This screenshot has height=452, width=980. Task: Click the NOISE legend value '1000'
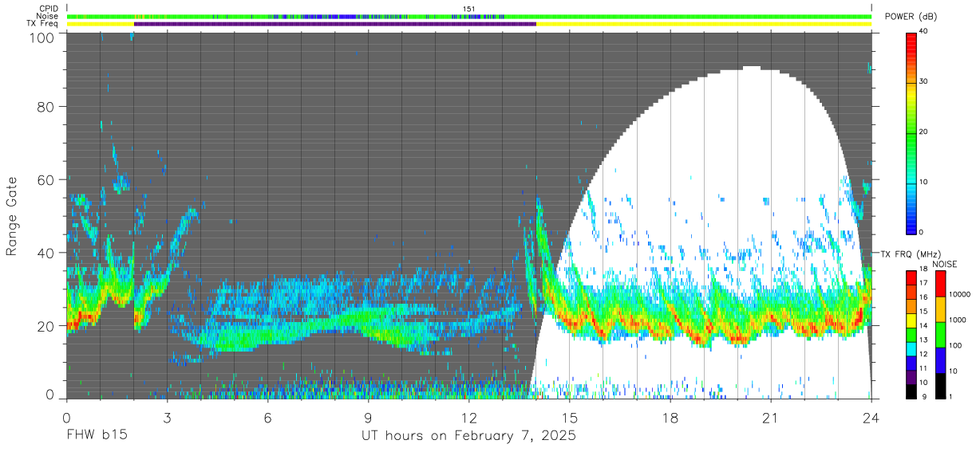click(958, 320)
